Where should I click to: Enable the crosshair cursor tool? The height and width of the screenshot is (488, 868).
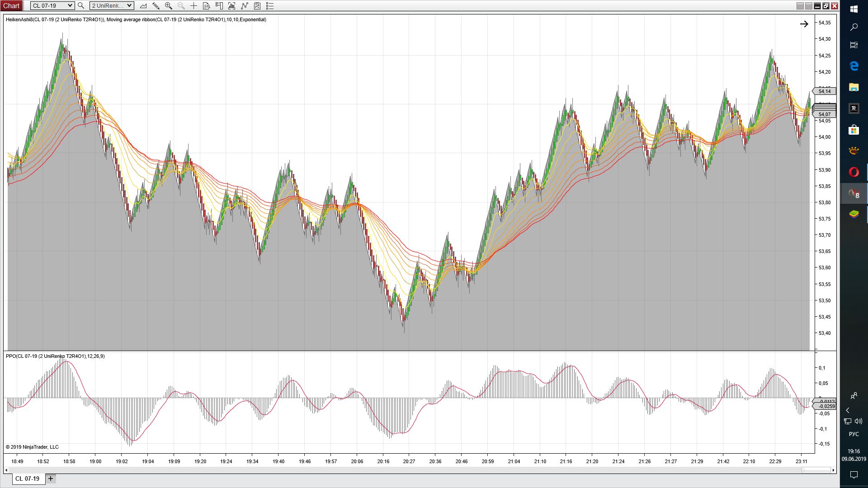[193, 6]
